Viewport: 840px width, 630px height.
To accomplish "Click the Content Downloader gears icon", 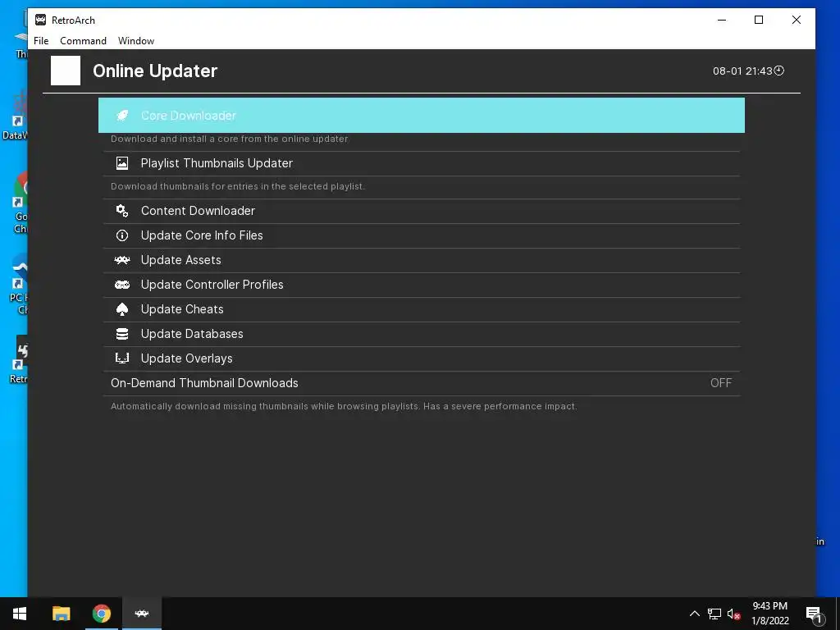I will (122, 211).
